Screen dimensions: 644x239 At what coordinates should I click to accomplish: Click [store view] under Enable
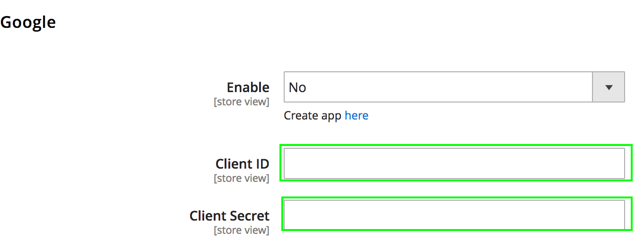pyautogui.click(x=242, y=102)
